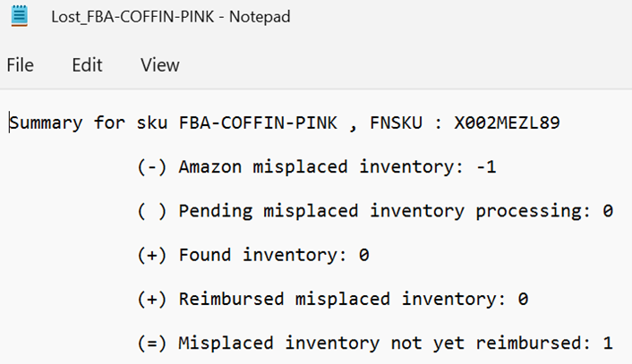This screenshot has width=632, height=364.
Task: Click on the word Summary in first line
Action: (46, 123)
